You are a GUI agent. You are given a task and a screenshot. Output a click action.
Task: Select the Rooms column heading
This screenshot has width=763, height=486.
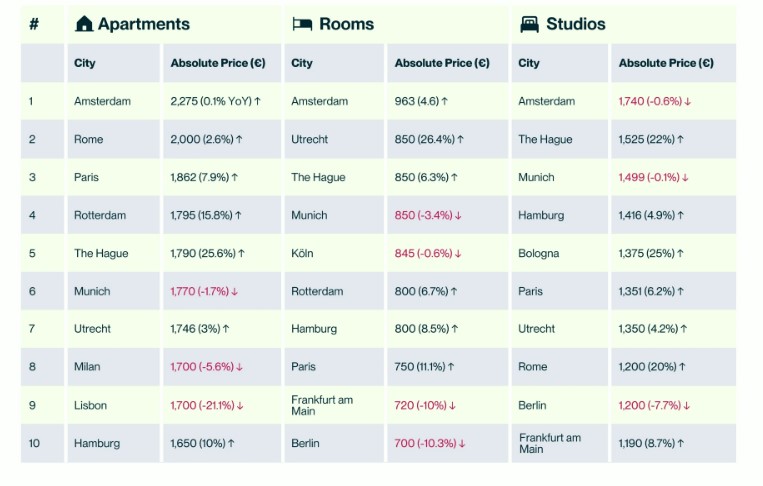[x=346, y=24]
